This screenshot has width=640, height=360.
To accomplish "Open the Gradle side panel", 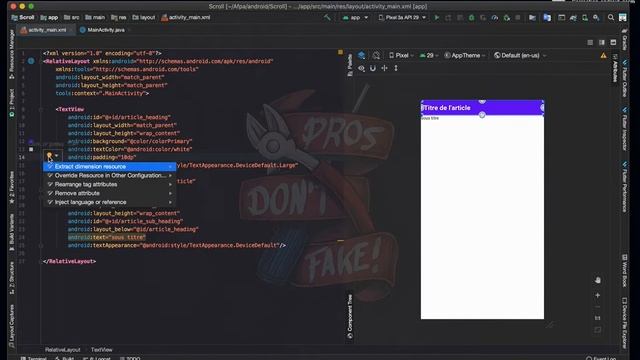I will 624,40.
